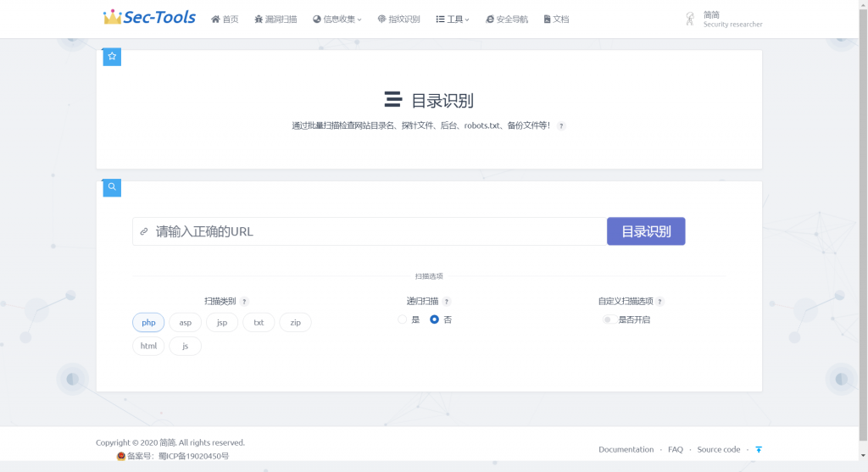Click help icon after the description text
The width and height of the screenshot is (868, 472).
[561, 126]
